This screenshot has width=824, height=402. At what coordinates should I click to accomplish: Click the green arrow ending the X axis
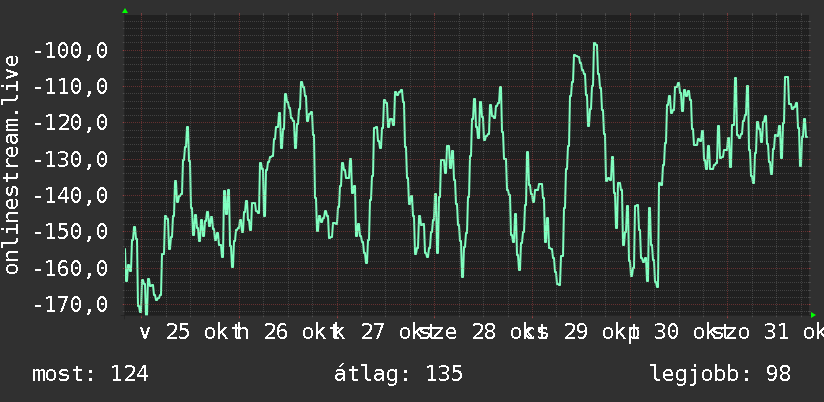pos(813,315)
